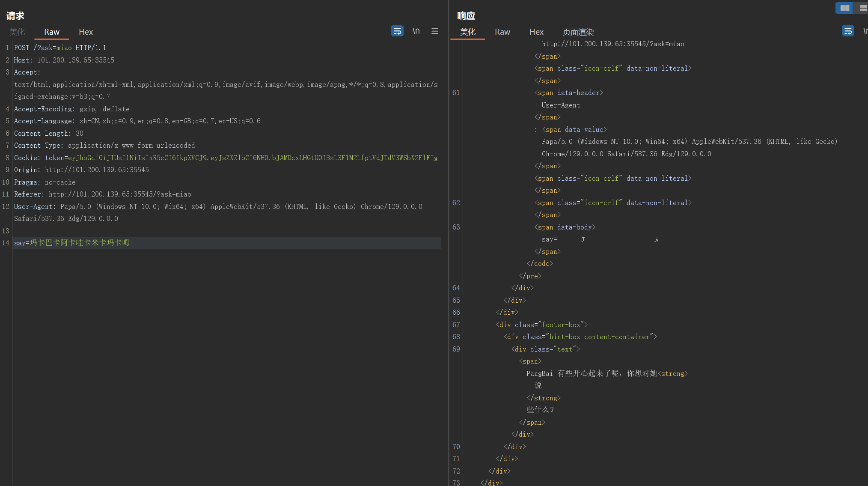Select the response 美化 (Pretty) tab

[467, 32]
